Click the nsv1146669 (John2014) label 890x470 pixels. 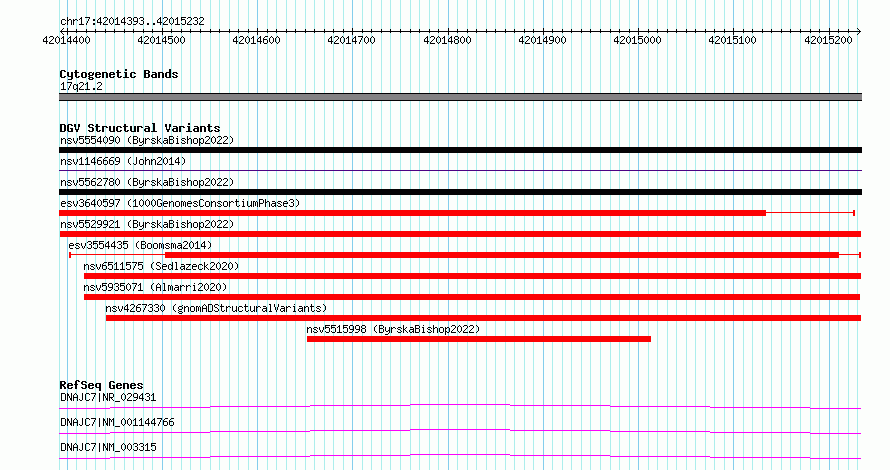coord(123,161)
